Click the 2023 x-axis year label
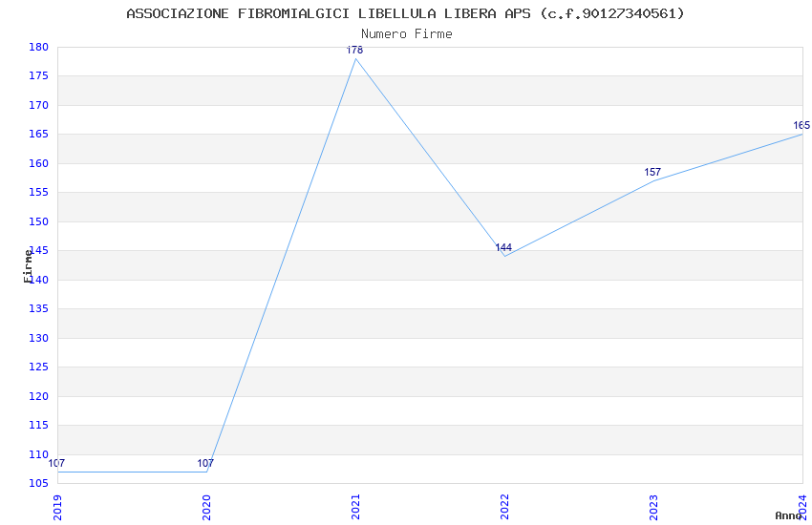This screenshot has width=812, height=525. click(x=654, y=507)
